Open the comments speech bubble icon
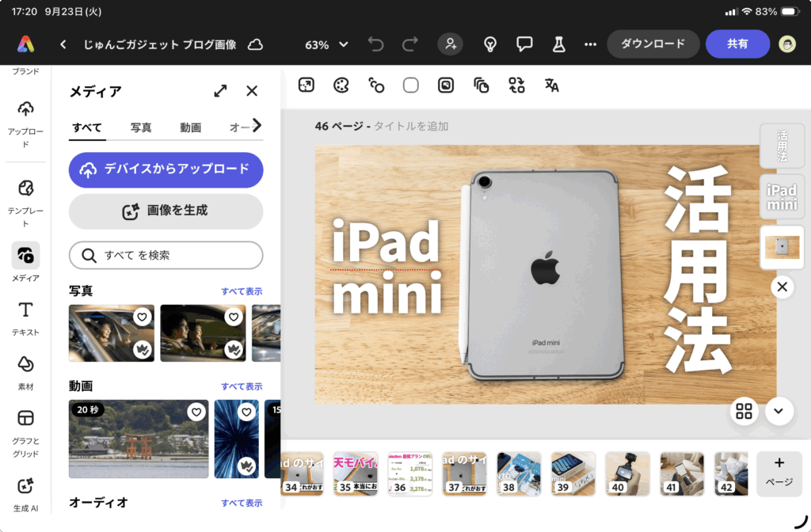811x532 pixels. click(x=524, y=44)
